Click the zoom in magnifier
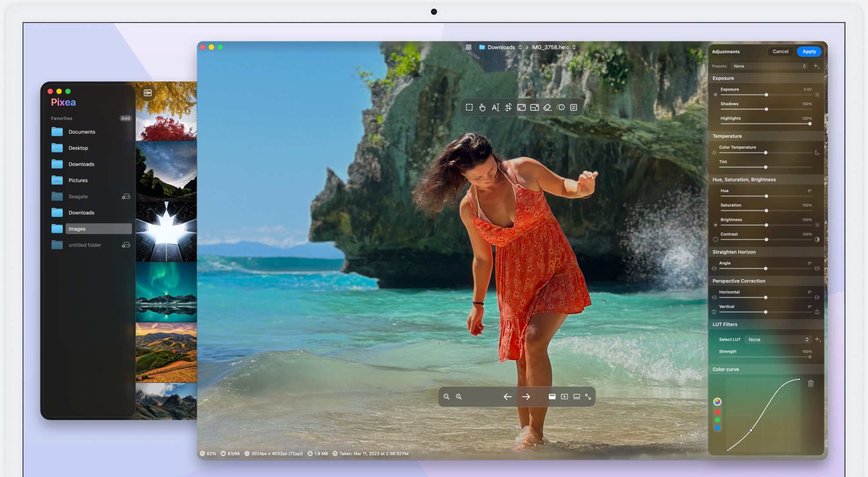Image resolution: width=868 pixels, height=477 pixels. pyautogui.click(x=459, y=397)
